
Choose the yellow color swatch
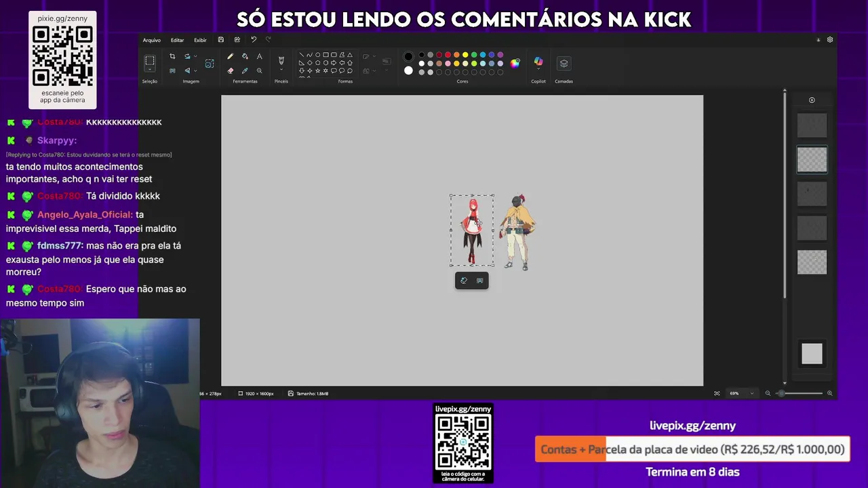click(465, 55)
